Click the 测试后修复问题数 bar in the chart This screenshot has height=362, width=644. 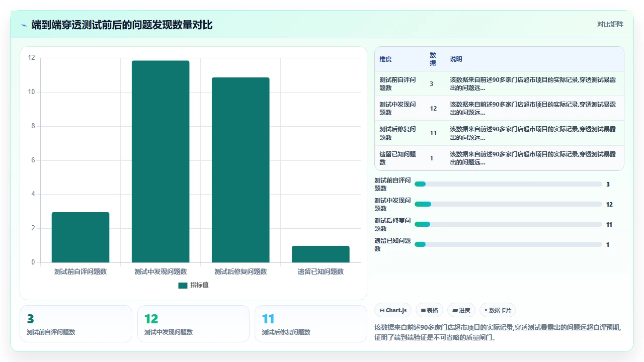click(240, 170)
